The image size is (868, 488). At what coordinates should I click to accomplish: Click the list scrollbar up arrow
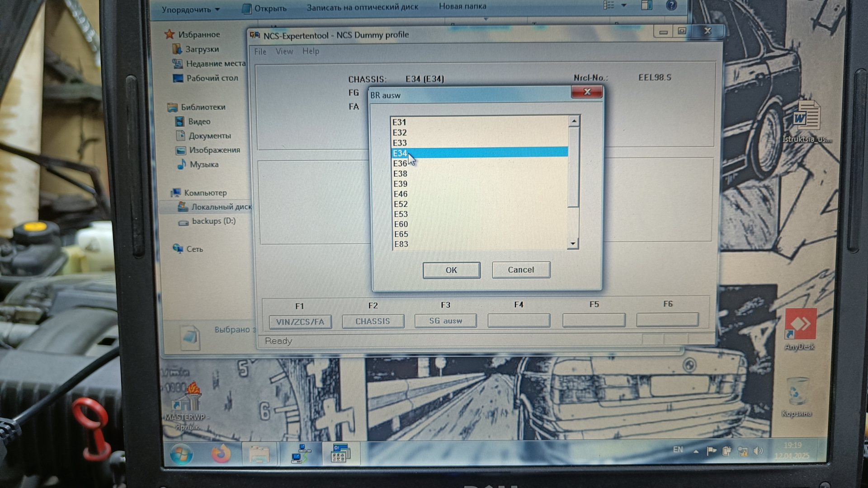pyautogui.click(x=574, y=121)
